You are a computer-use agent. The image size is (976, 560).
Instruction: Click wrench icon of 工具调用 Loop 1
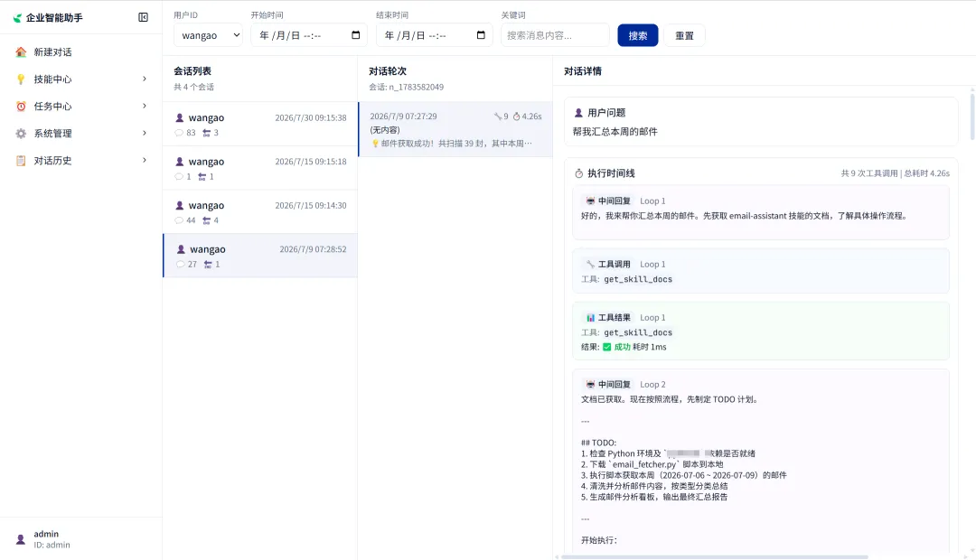point(590,265)
